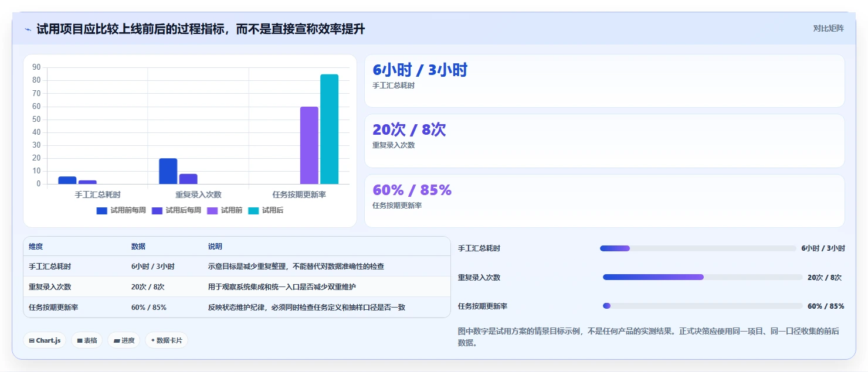This screenshot has height=372, width=868.
Task: Click the indigo bar at 8 for 重复录入次数
Action: click(x=188, y=179)
